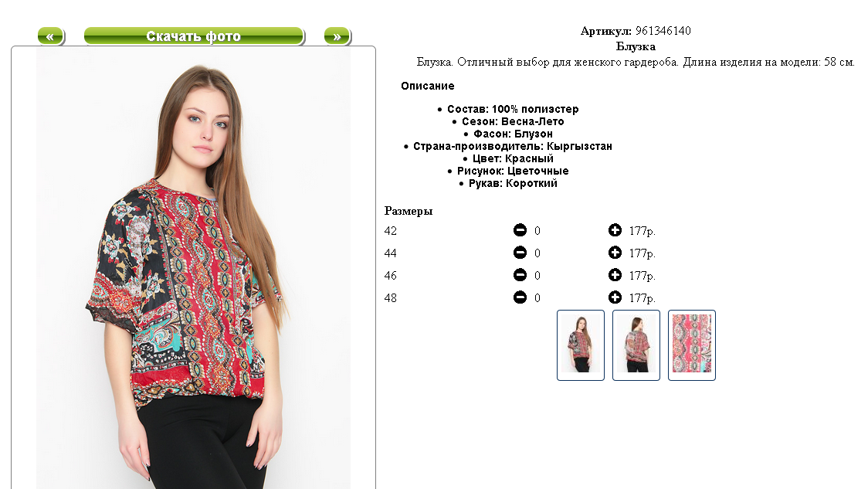Screen dimensions: 868x489
Task: Increase quantity for size 42
Action: 615,230
